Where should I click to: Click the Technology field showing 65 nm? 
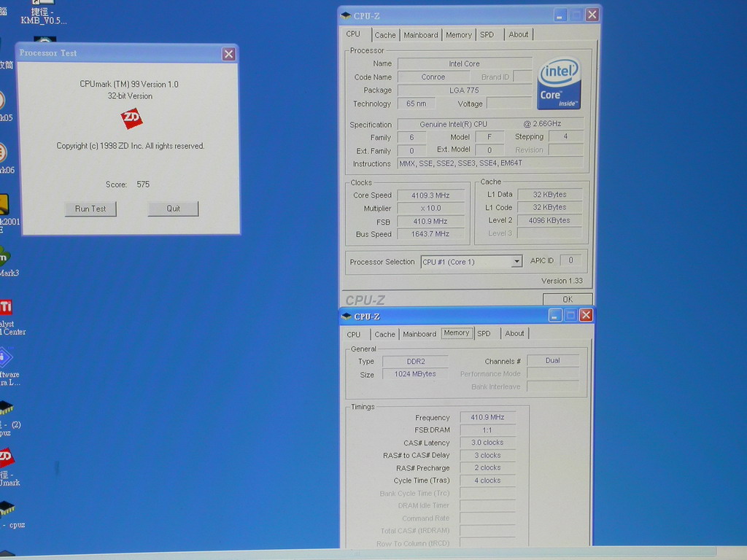(x=417, y=104)
